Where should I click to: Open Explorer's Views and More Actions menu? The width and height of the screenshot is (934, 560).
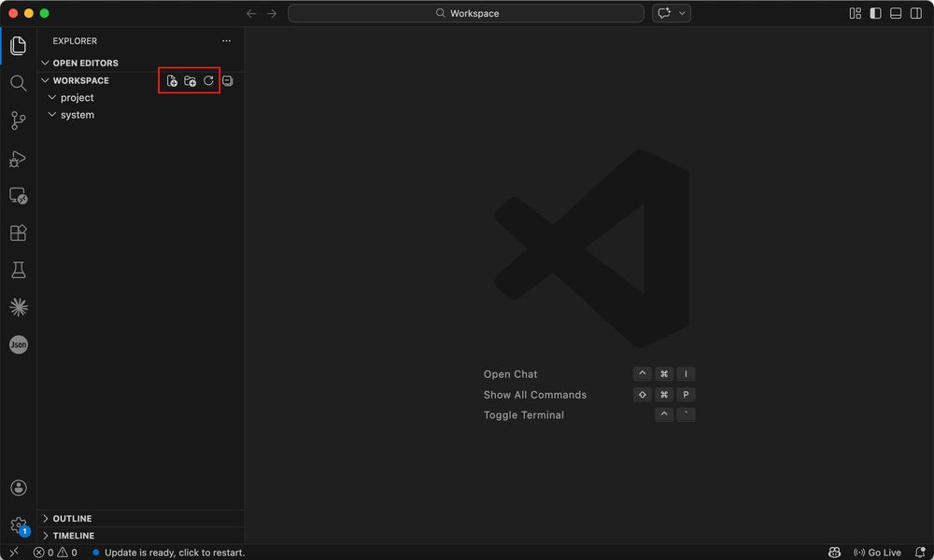(x=226, y=41)
